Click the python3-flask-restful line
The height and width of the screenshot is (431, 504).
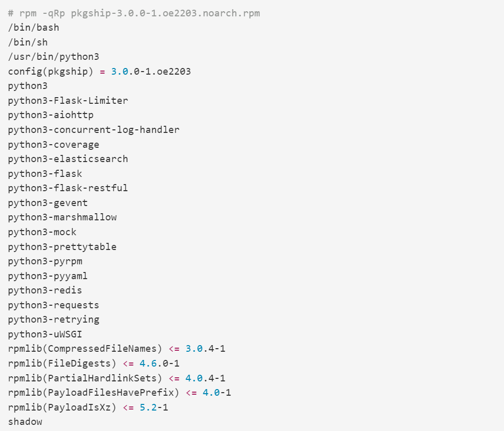point(68,188)
